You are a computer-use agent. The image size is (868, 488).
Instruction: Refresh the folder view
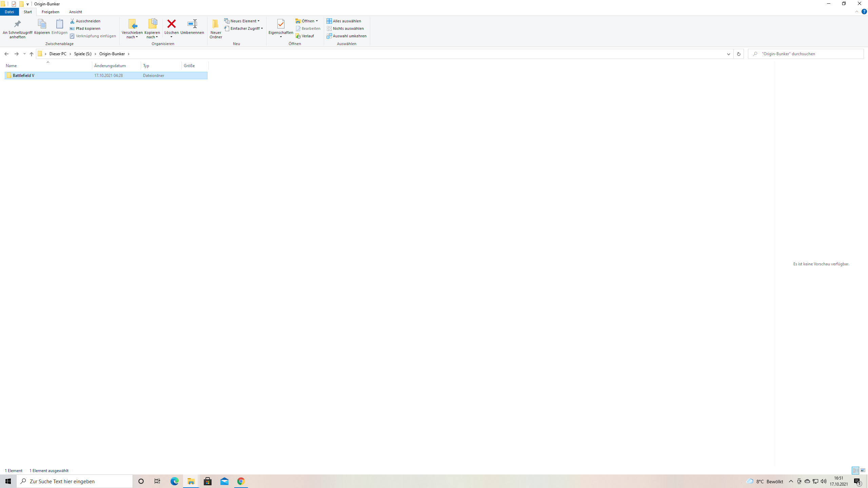tap(738, 54)
